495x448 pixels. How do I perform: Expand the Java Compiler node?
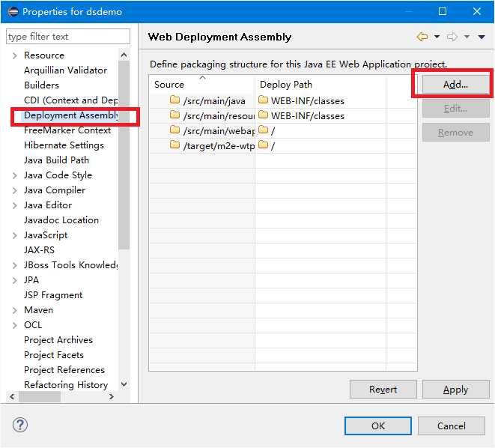pos(14,190)
